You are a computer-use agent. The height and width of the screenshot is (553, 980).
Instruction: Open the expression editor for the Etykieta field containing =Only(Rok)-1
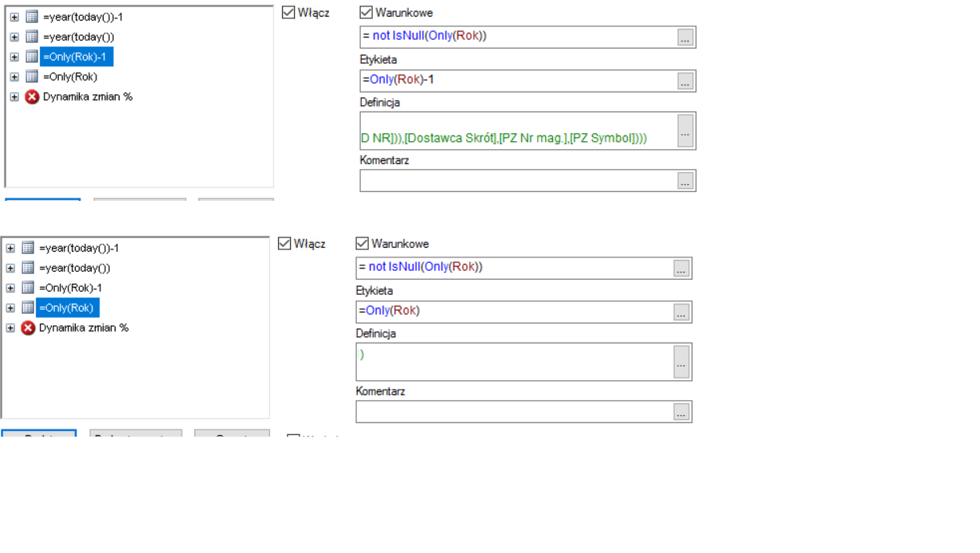pos(685,81)
